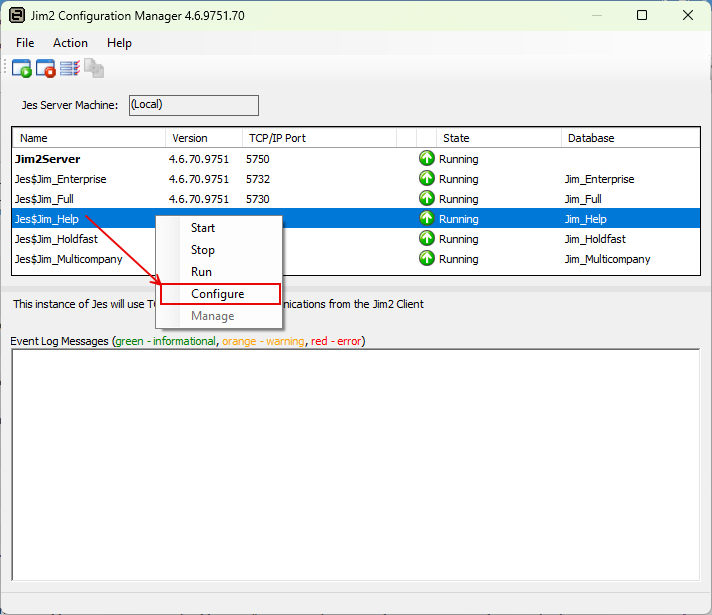Select Stop in the context menu
The height and width of the screenshot is (615, 712).
[x=203, y=250]
